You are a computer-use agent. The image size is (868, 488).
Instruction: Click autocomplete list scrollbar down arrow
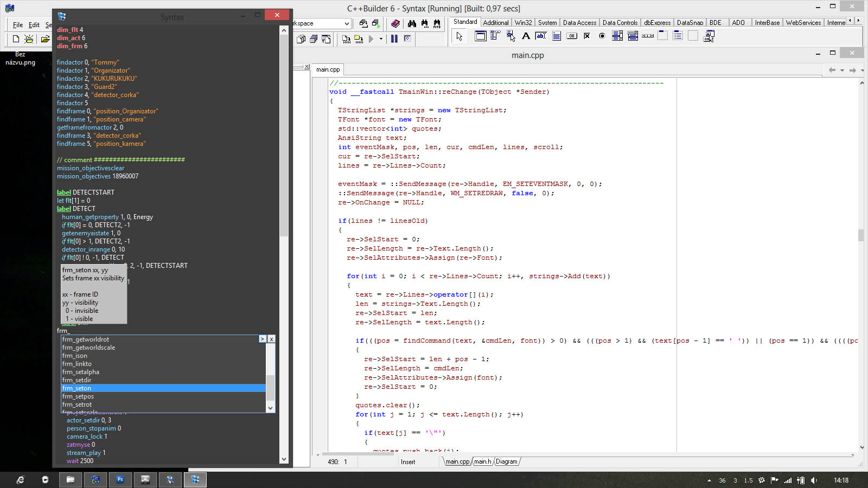coord(270,408)
